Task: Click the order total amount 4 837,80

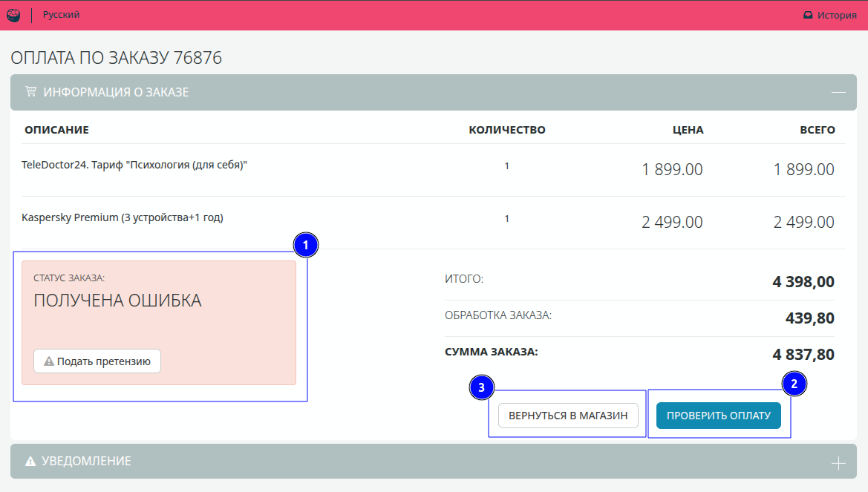Action: pyautogui.click(x=803, y=354)
